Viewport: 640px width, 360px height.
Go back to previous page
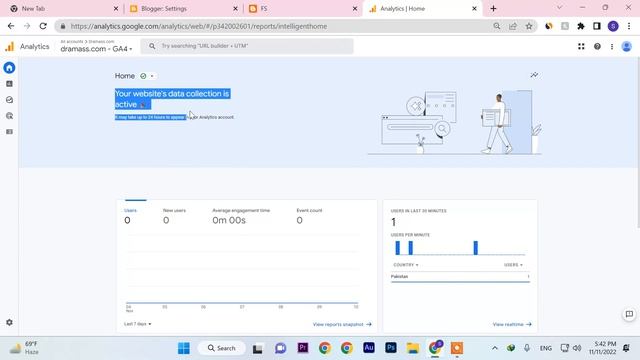(11, 26)
